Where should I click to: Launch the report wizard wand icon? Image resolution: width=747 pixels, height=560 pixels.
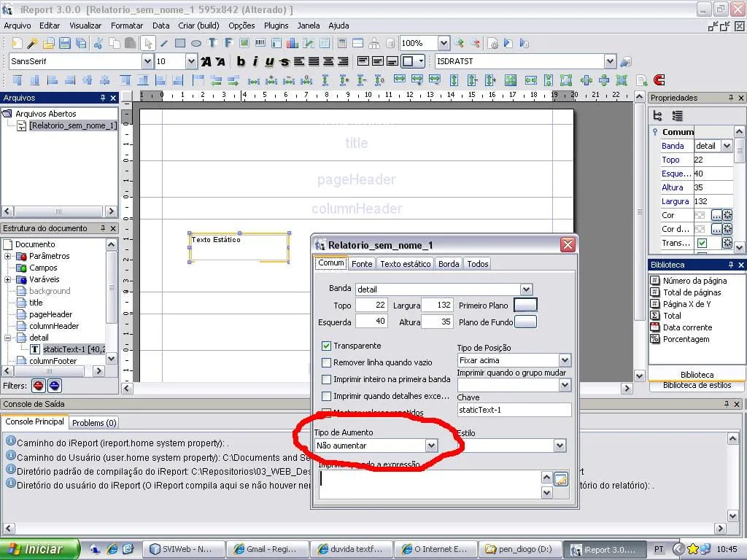(32, 44)
